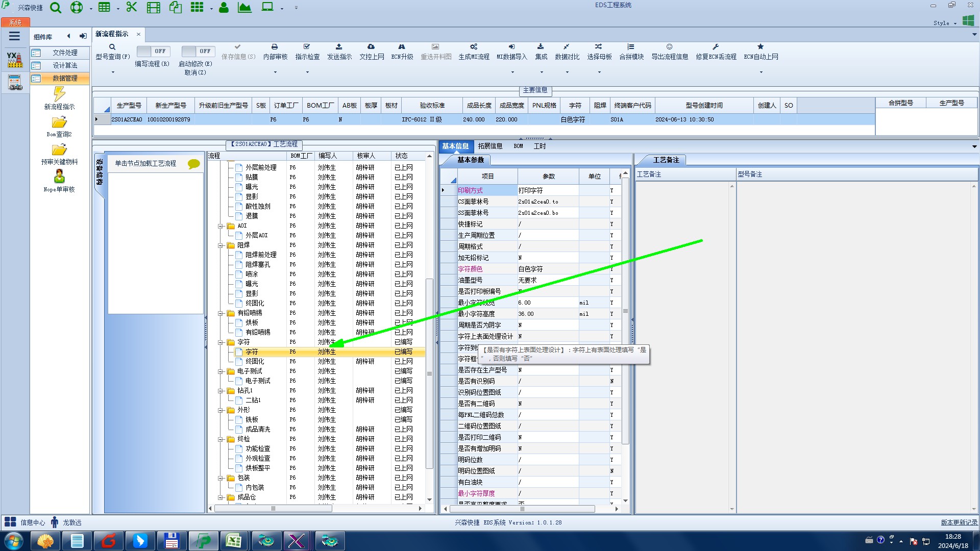The width and height of the screenshot is (980, 551).
Task: Click the 内部审核 print icon
Action: 275,47
